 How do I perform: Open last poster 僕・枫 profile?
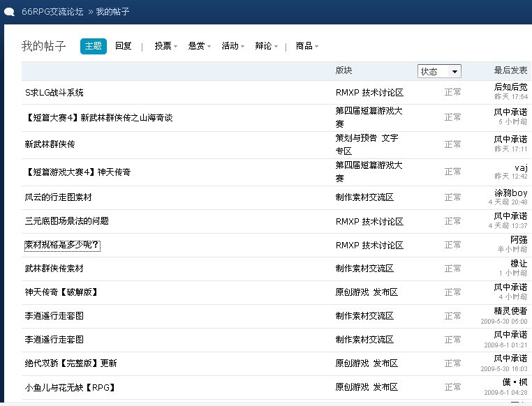515,382
